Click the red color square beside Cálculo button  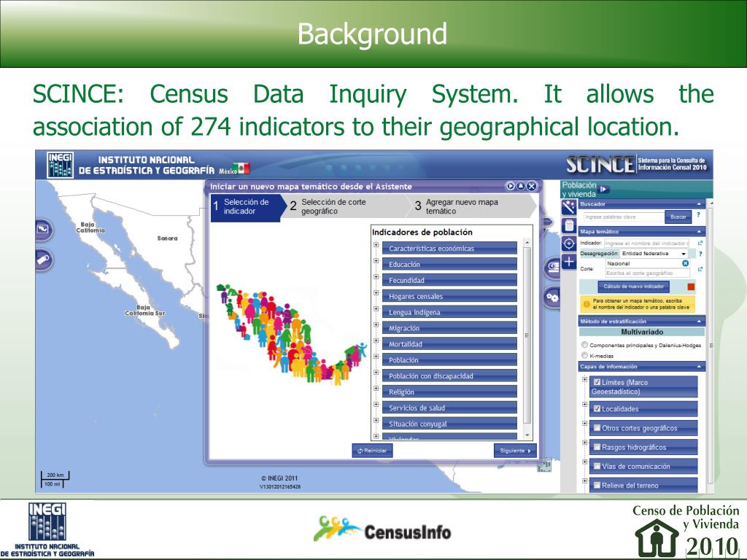691,287
